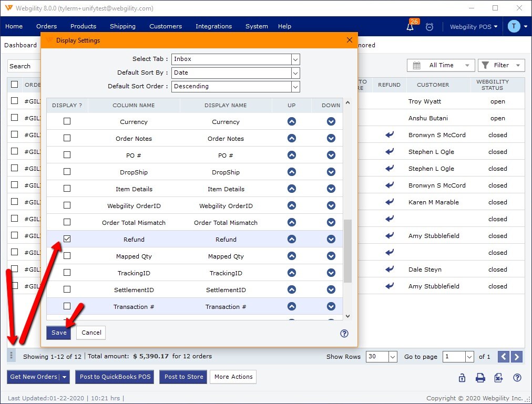Enable display of Mapped Qty column
The height and width of the screenshot is (404, 532).
pyautogui.click(x=67, y=255)
